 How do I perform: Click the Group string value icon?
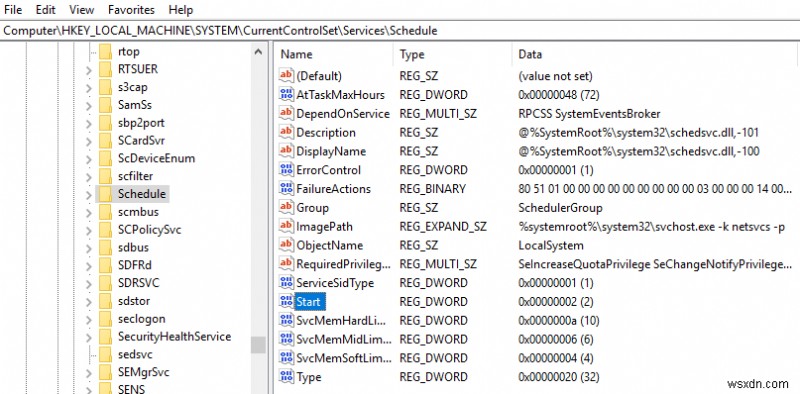pos(286,208)
